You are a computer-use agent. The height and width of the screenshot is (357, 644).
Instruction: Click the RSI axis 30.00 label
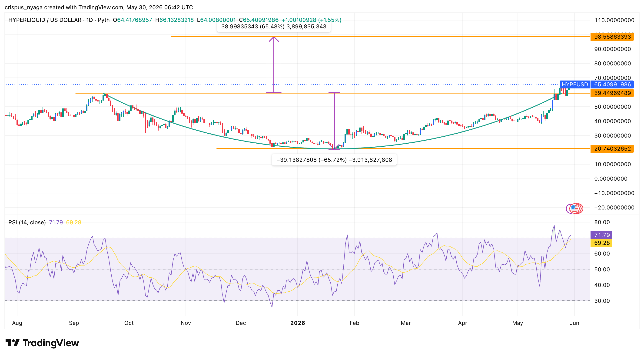pyautogui.click(x=602, y=301)
